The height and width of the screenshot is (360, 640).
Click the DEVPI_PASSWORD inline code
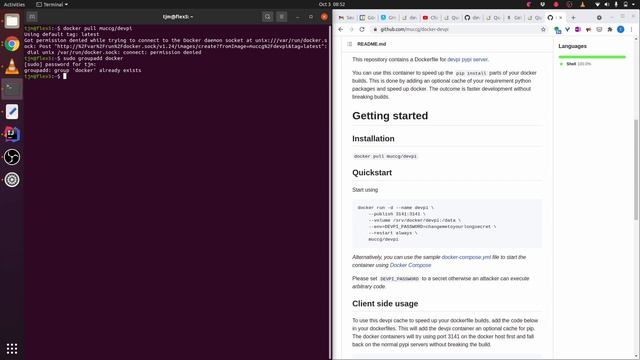(x=399, y=279)
